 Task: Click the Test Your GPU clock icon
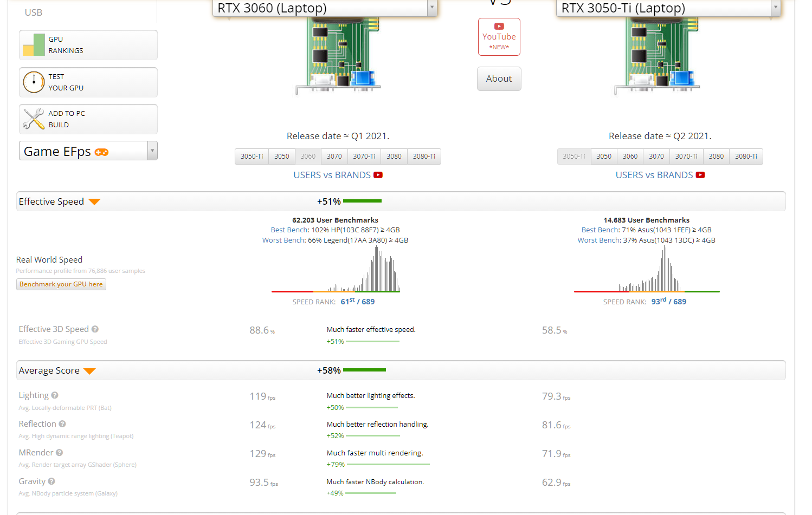point(34,82)
